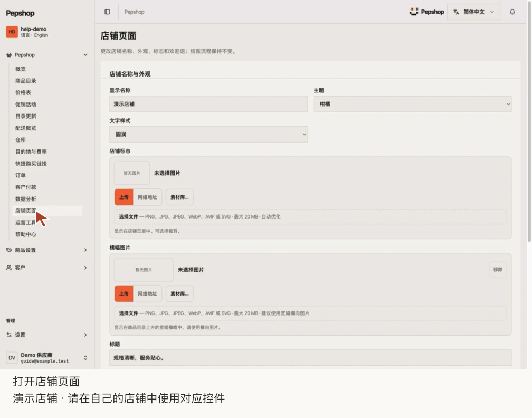The image size is (532, 418).
Task: Click the Pepshop basket icon in sidebar
Action: click(9, 55)
